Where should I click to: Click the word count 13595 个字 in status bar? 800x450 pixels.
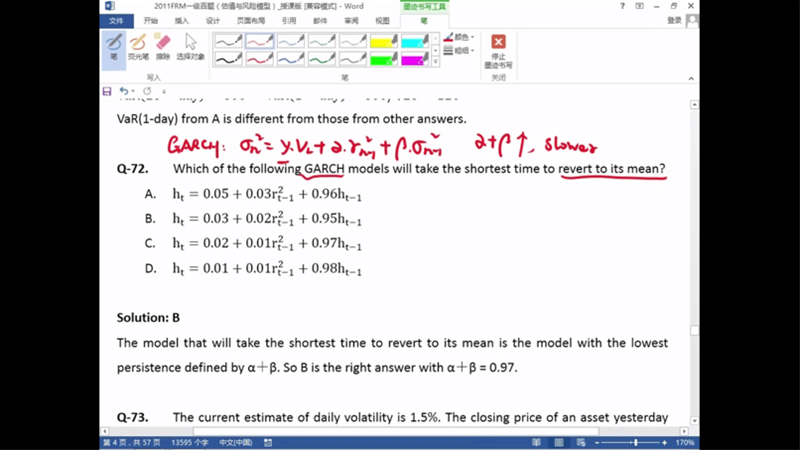(x=188, y=442)
